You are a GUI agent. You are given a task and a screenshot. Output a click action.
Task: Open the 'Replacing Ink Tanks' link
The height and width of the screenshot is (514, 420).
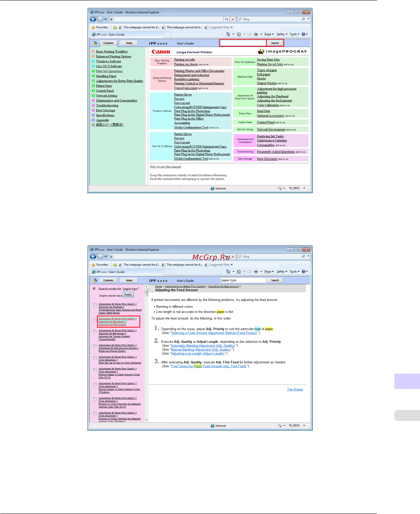270,136
